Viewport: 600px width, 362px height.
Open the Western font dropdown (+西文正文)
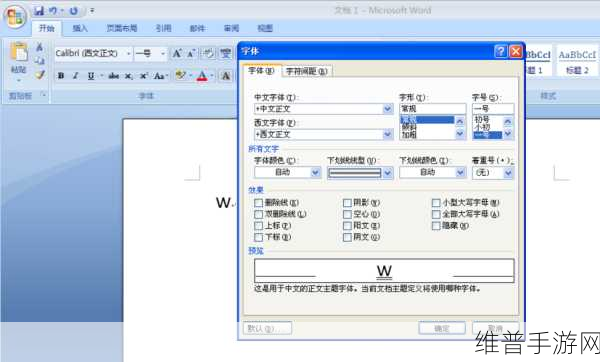click(x=388, y=134)
